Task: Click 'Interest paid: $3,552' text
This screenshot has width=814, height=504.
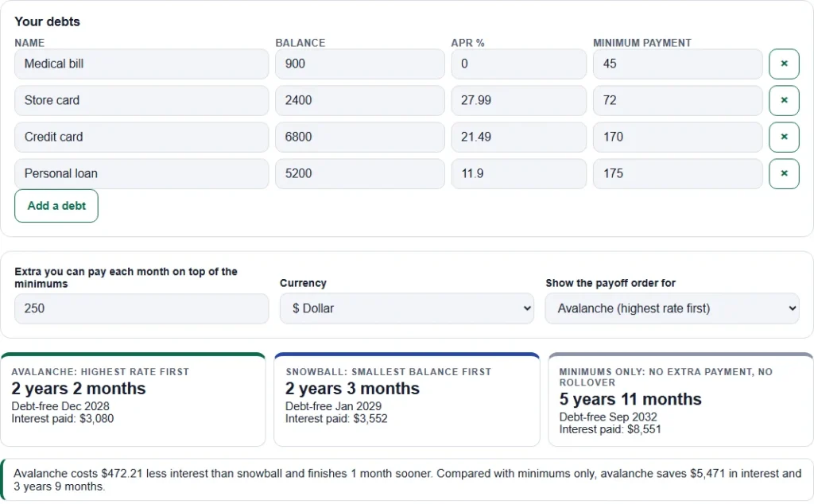Action: 336,419
